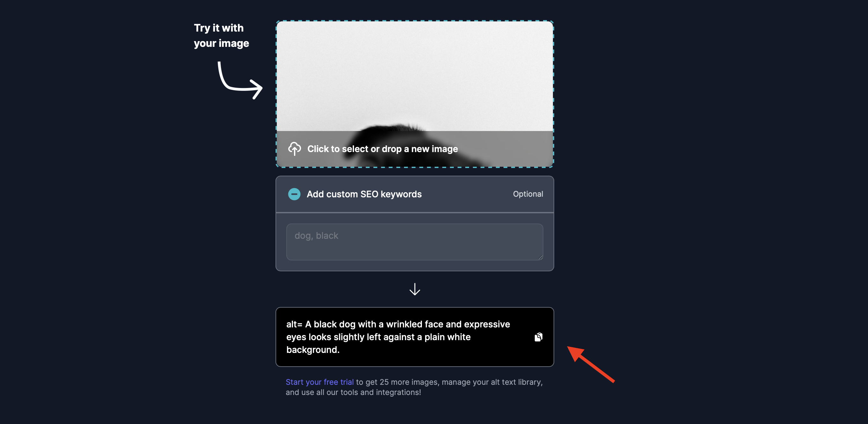Collapse SEO keywords with the minus icon

click(294, 194)
